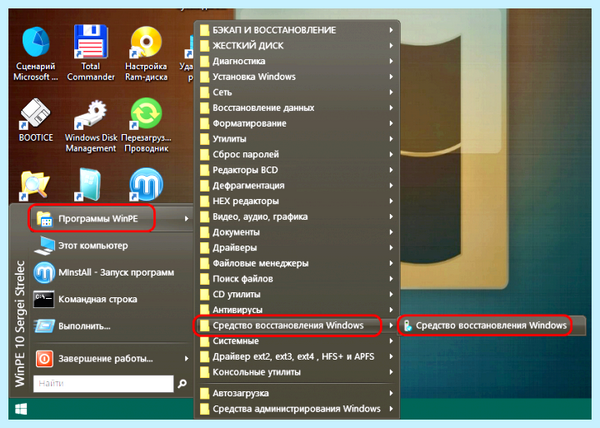Click the Выполнить run icon

pyautogui.click(x=44, y=326)
